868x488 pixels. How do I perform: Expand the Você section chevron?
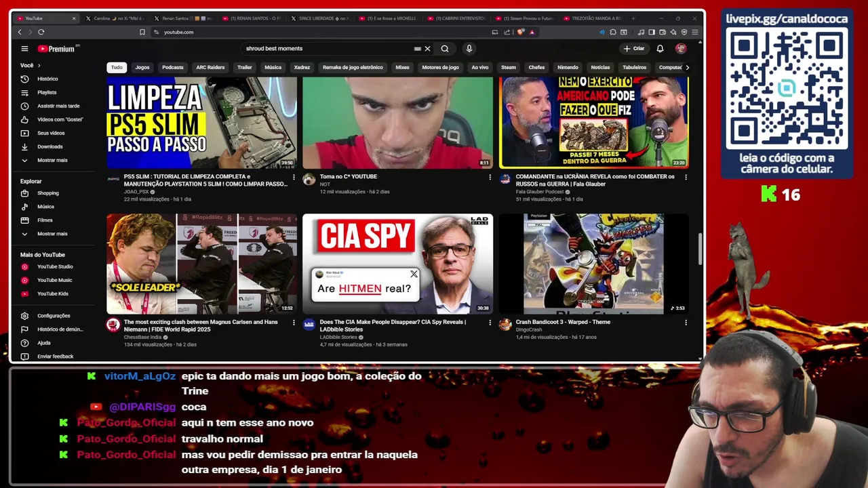coord(39,66)
